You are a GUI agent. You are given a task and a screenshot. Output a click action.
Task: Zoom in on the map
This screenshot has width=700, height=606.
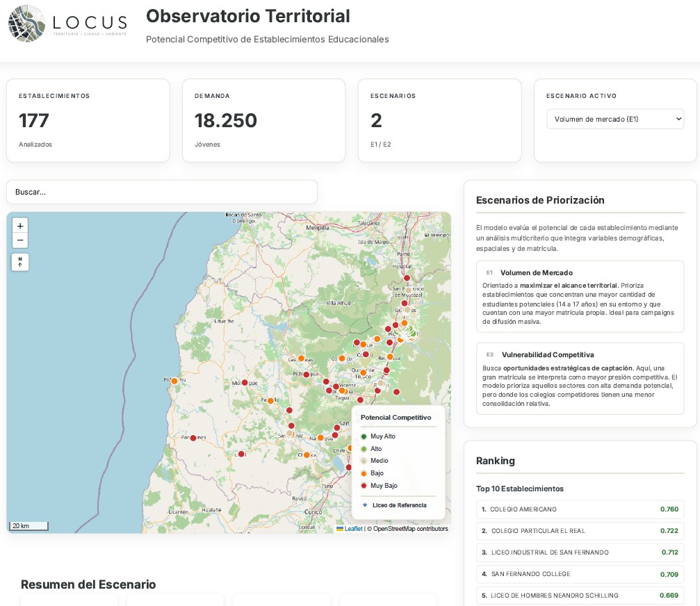tap(20, 226)
